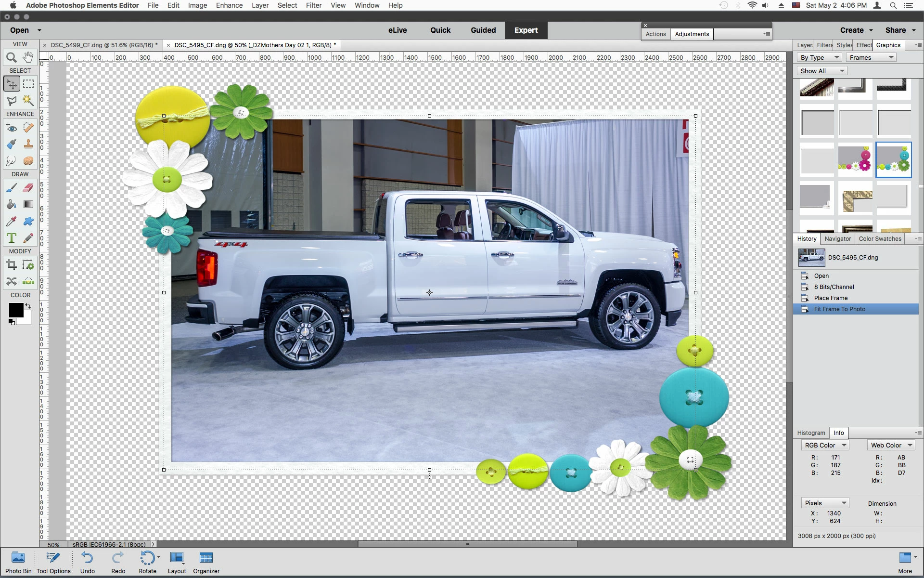Viewport: 924px width, 578px height.
Task: Open the RGB Color mode dropdown
Action: point(825,445)
